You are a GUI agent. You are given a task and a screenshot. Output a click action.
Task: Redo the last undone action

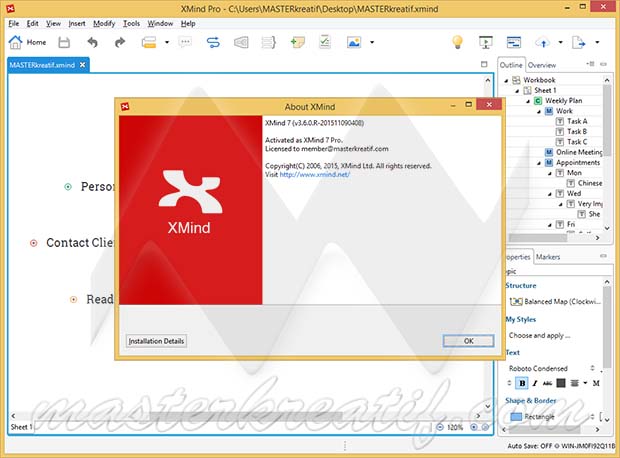tap(119, 42)
